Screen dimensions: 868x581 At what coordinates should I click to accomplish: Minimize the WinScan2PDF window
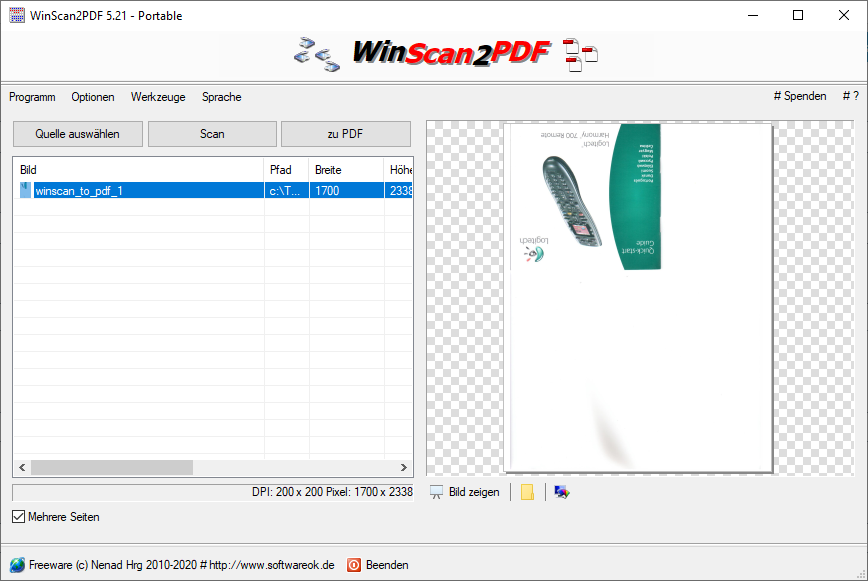coord(753,15)
